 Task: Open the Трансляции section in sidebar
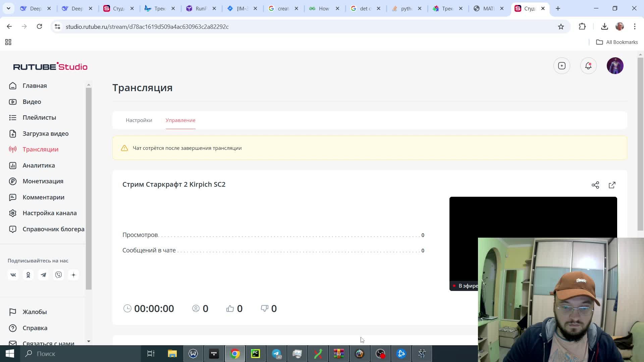[x=40, y=149]
